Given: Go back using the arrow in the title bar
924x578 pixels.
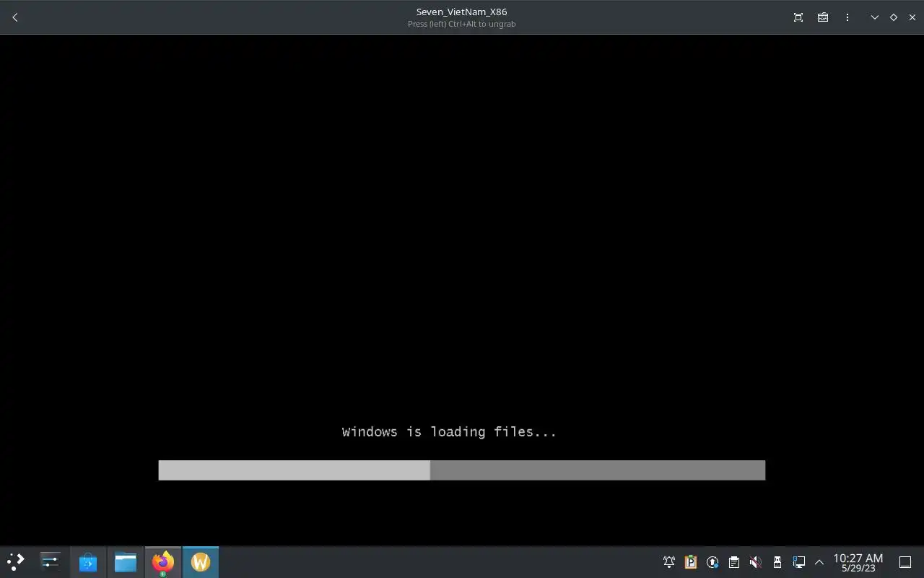Looking at the screenshot, I should coord(15,17).
